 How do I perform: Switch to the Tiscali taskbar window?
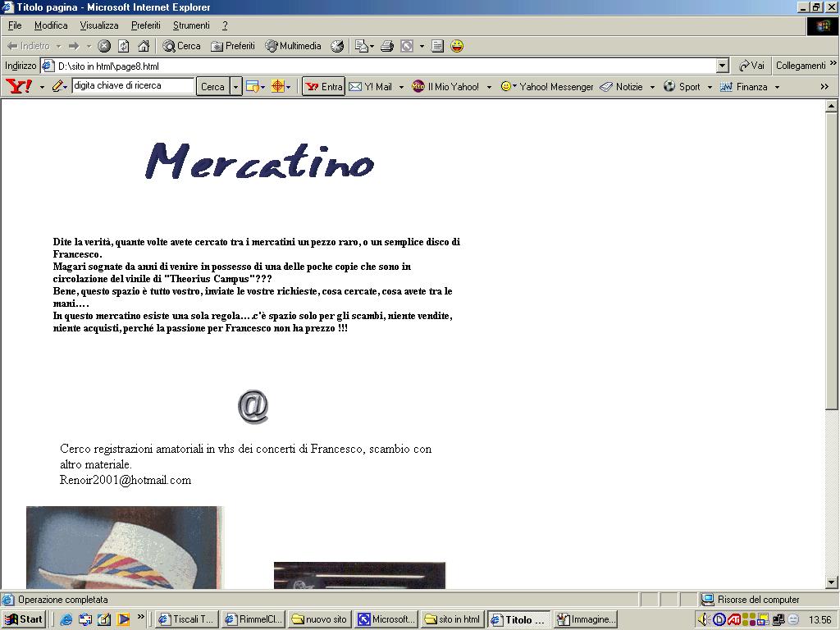click(x=187, y=619)
